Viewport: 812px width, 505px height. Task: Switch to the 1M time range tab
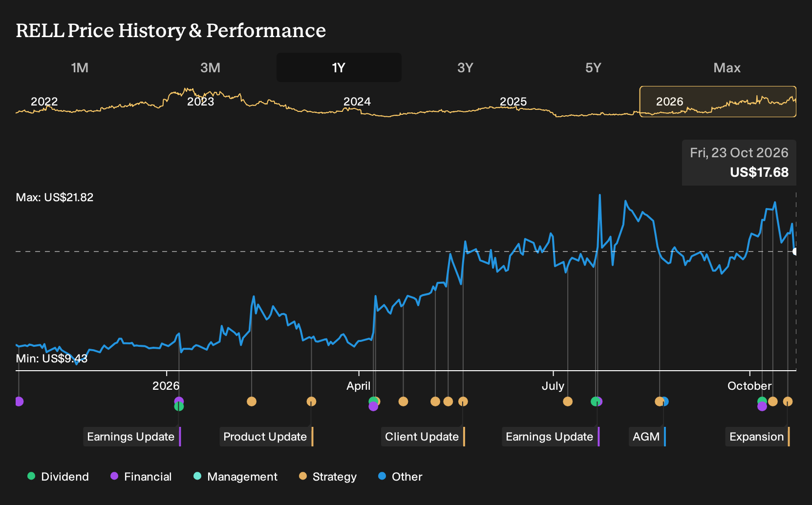(x=80, y=67)
